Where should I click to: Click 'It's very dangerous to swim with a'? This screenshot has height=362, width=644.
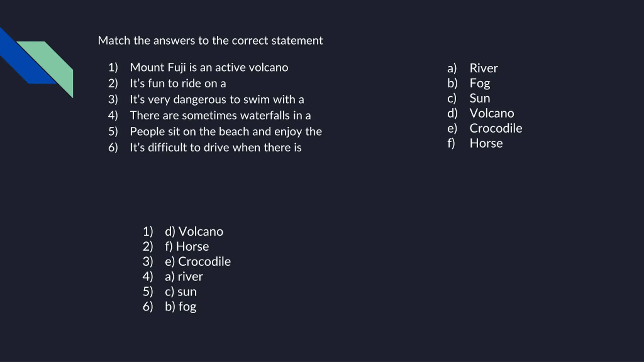coord(217,100)
